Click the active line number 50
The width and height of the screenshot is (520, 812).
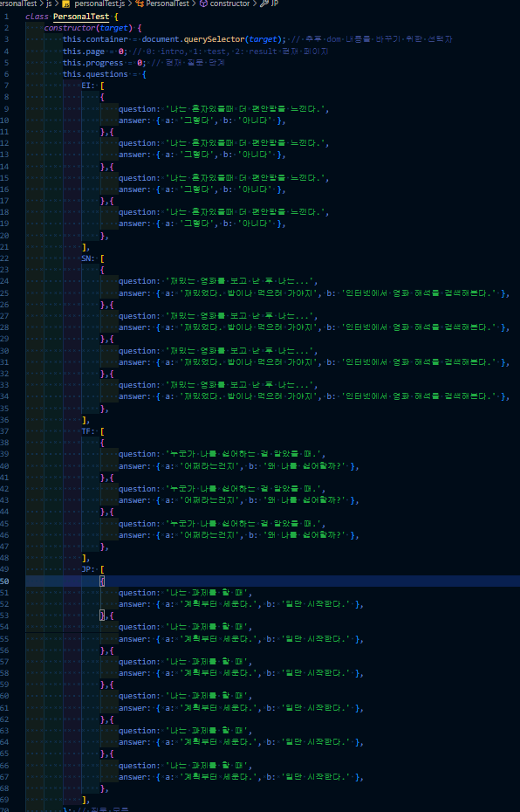point(4,581)
